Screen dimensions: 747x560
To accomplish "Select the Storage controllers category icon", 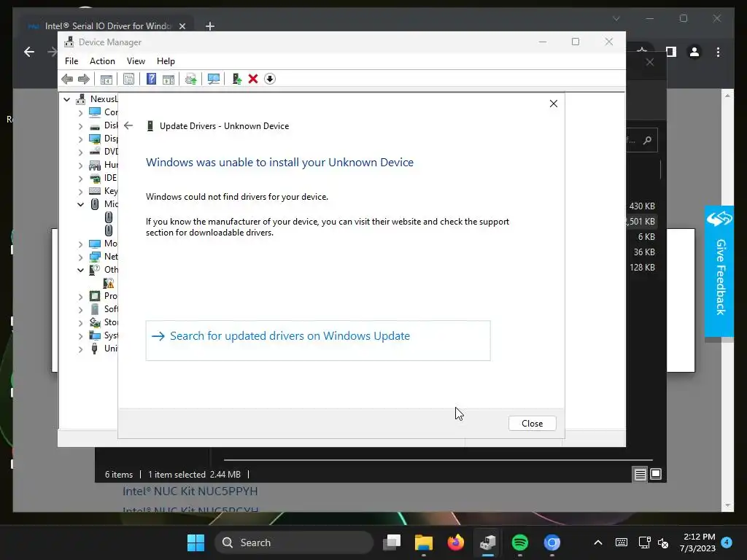I will point(95,322).
